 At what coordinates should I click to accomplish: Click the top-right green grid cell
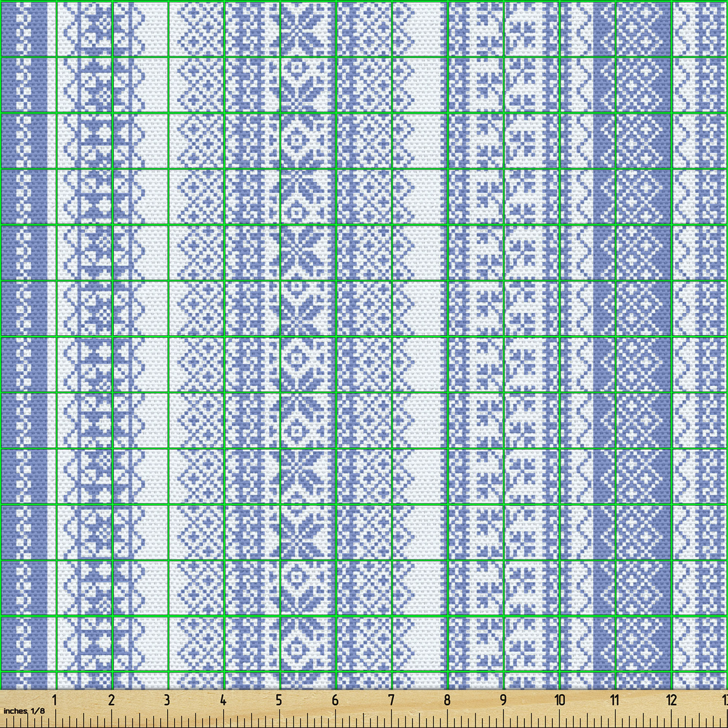tap(699, 29)
